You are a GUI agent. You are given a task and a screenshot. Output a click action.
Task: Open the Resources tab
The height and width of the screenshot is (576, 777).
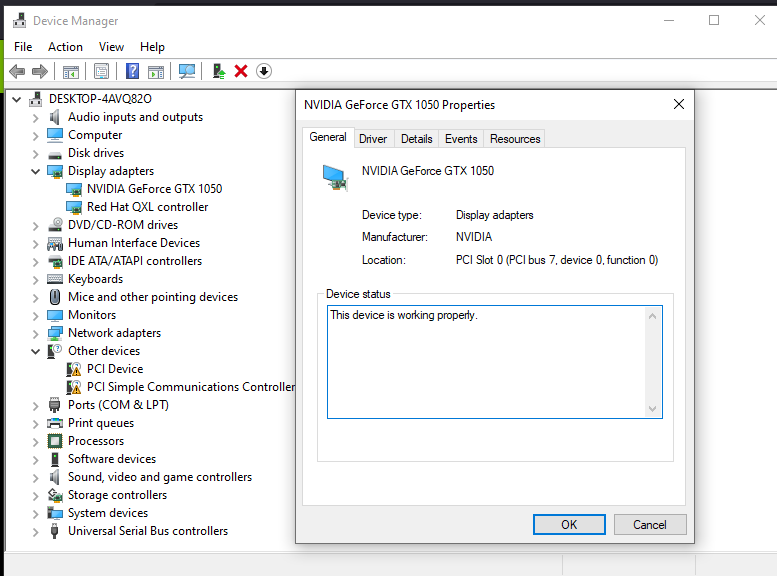coord(515,139)
